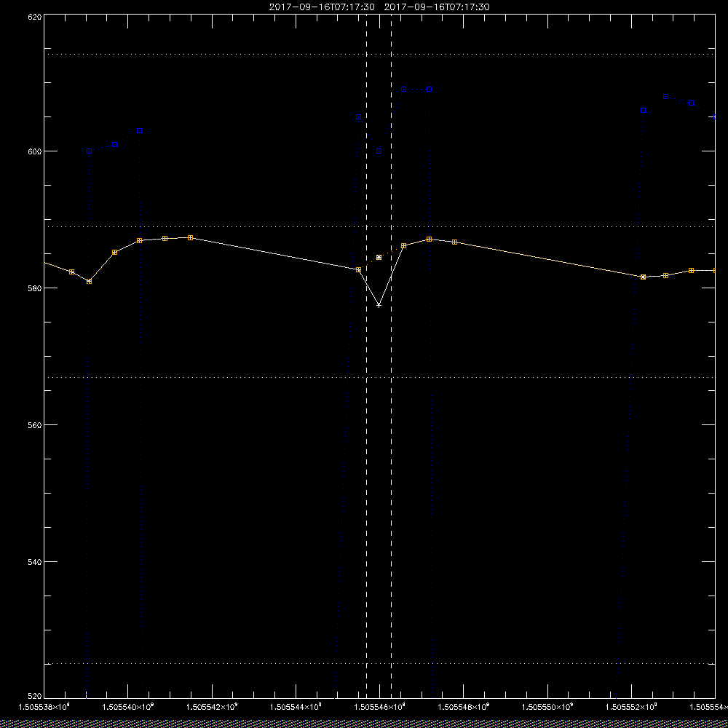Select the first timestamp in the plot title
Screen dimensions: 728x728
(x=322, y=7)
